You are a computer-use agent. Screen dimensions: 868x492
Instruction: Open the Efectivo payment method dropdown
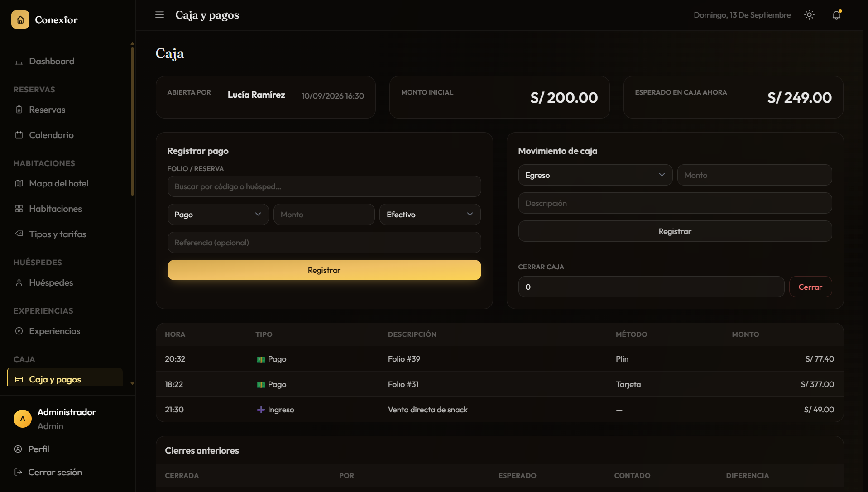pos(430,215)
